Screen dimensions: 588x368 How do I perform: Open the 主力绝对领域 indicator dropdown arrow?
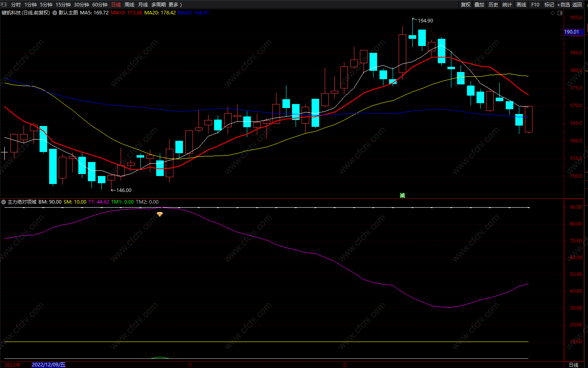[x=4, y=202]
